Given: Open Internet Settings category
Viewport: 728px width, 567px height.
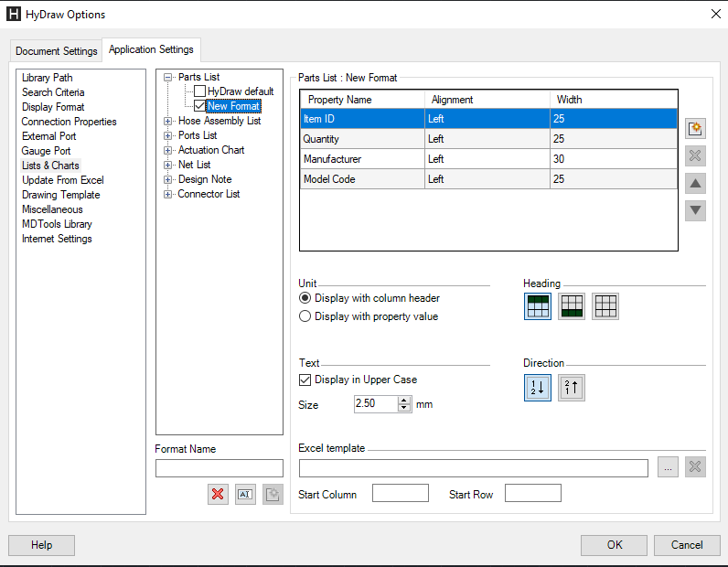Looking at the screenshot, I should coord(57,239).
